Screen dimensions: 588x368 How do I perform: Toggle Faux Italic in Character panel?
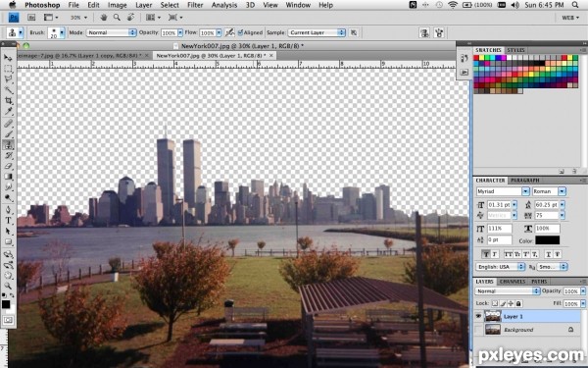pyautogui.click(x=495, y=254)
